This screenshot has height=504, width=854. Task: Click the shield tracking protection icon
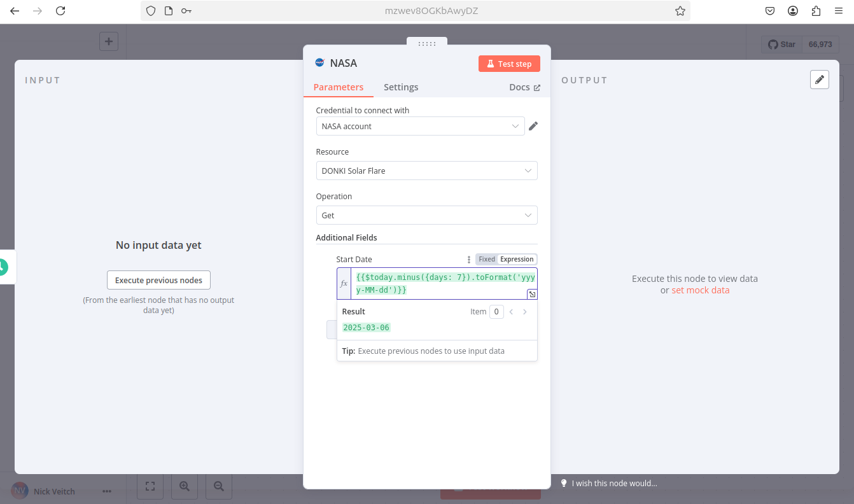151,11
